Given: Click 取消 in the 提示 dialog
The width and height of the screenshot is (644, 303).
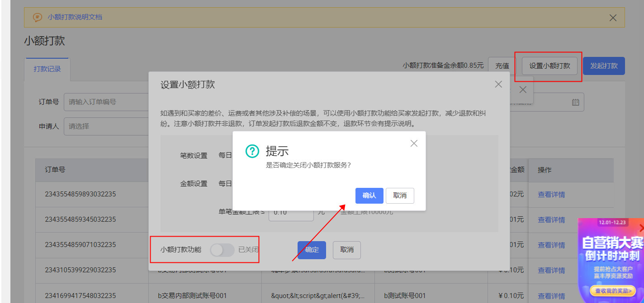Looking at the screenshot, I should [x=400, y=196].
